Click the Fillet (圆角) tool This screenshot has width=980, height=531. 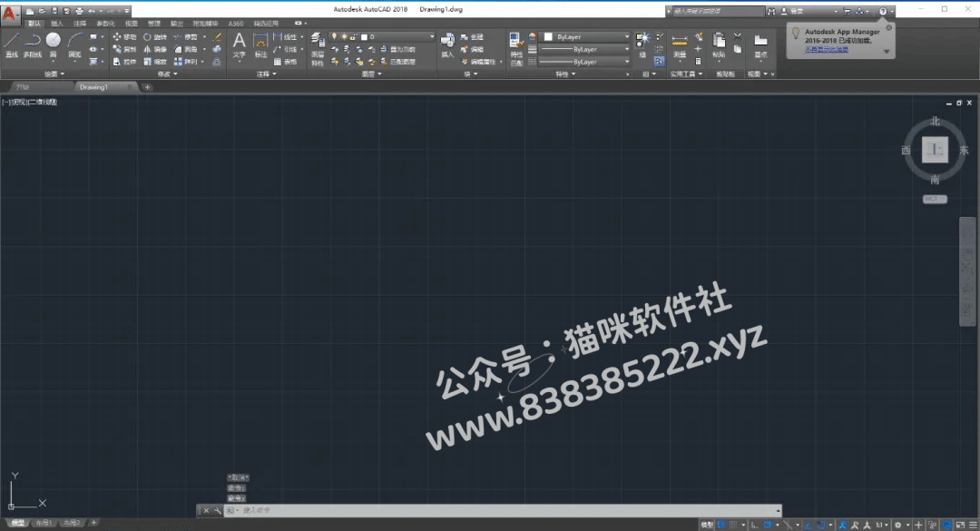pyautogui.click(x=186, y=49)
